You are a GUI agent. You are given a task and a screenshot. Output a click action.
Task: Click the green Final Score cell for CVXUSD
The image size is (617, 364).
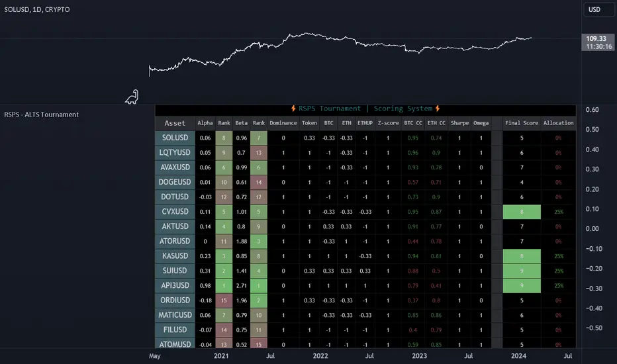pyautogui.click(x=522, y=212)
